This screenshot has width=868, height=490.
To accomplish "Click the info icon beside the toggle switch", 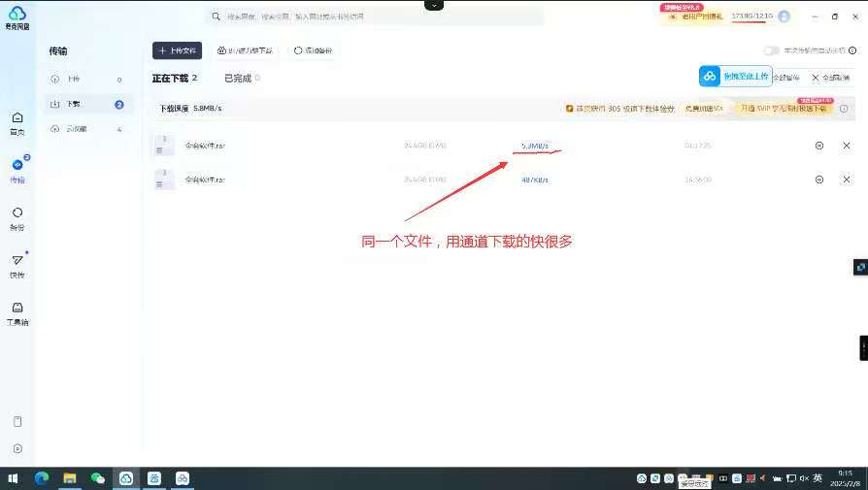I will pos(852,50).
